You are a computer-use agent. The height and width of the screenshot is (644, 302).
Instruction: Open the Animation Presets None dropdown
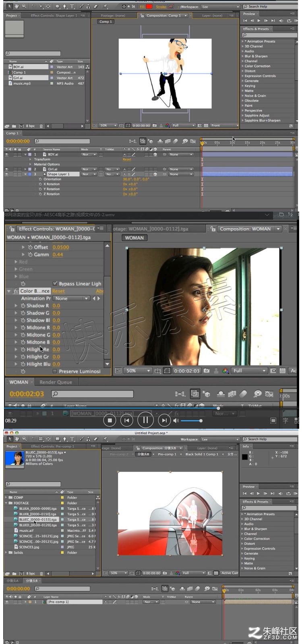72,299
